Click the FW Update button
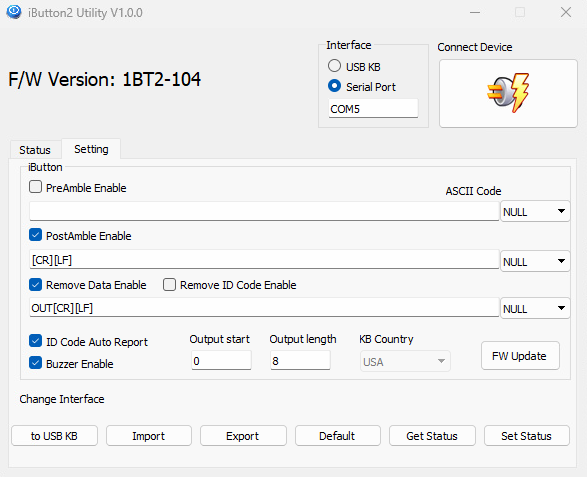The height and width of the screenshot is (477, 587). [520, 356]
